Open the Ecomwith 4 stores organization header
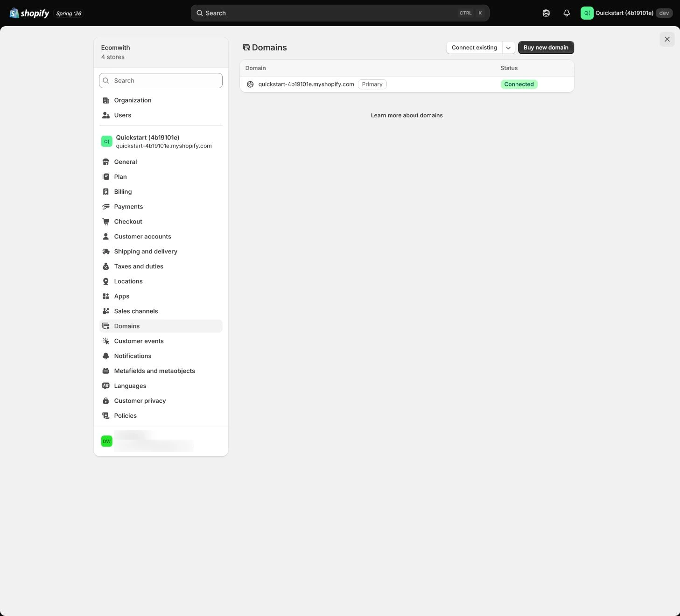This screenshot has height=616, width=680. (161, 52)
